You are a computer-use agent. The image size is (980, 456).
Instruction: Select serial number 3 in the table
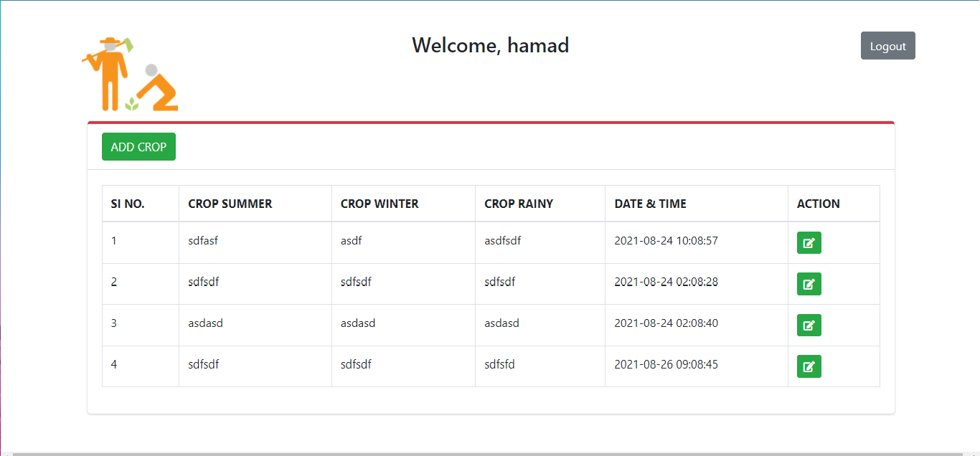tap(113, 323)
